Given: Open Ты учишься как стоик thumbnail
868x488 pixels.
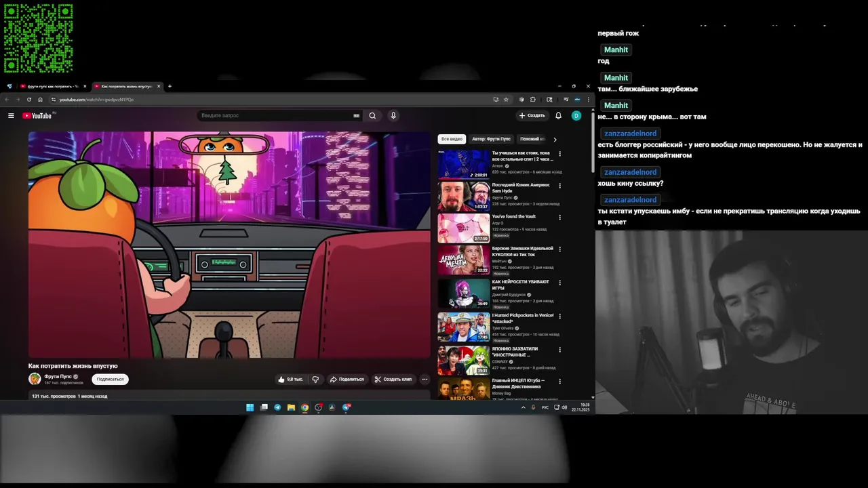Looking at the screenshot, I should [463, 164].
